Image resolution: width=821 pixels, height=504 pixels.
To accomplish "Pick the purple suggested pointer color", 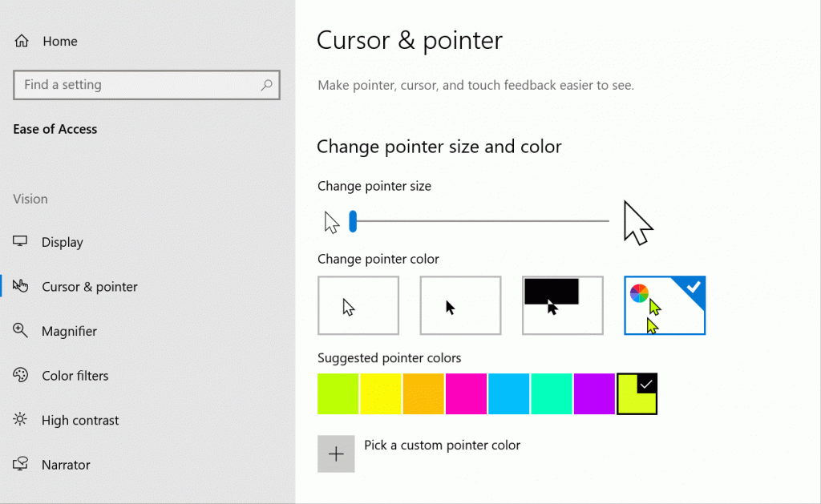I will tap(594, 393).
